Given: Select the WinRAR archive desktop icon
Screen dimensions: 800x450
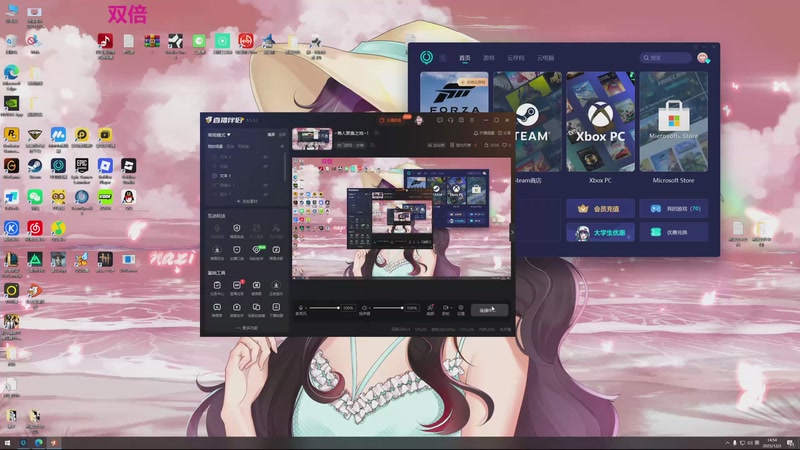Looking at the screenshot, I should (152, 41).
